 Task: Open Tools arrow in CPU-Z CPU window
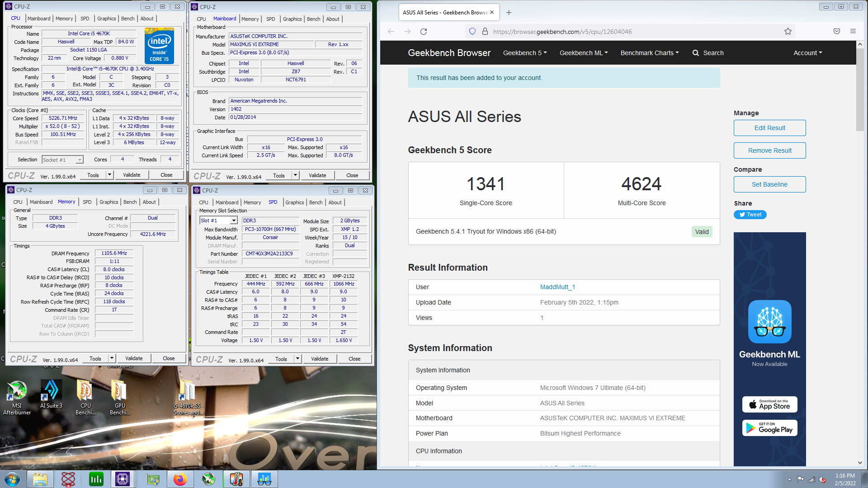coord(109,175)
